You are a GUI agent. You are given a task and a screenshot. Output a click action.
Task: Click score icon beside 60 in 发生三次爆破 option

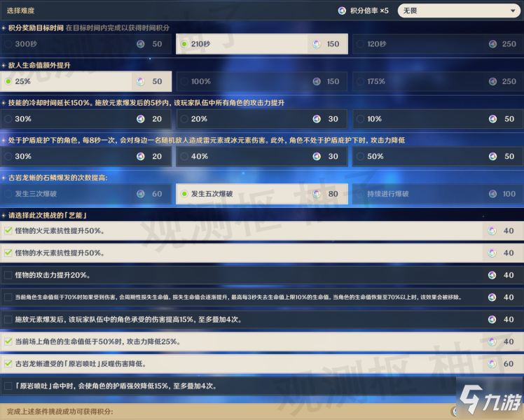pos(141,194)
